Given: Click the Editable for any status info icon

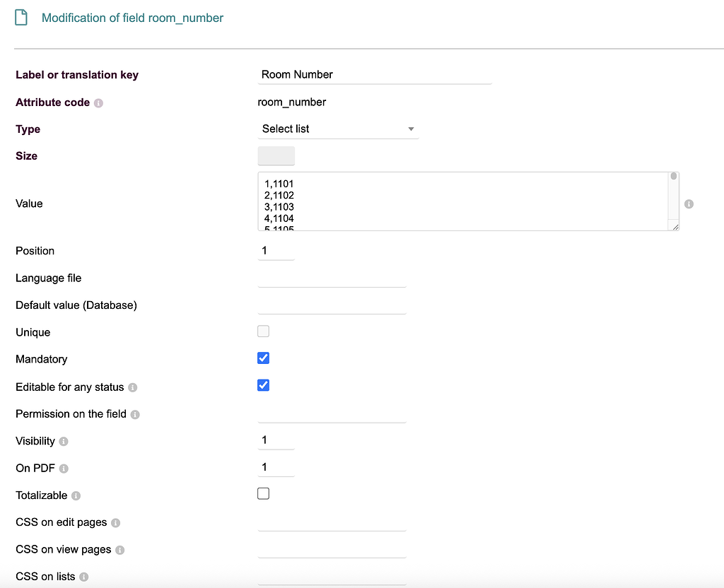Looking at the screenshot, I should [x=134, y=387].
